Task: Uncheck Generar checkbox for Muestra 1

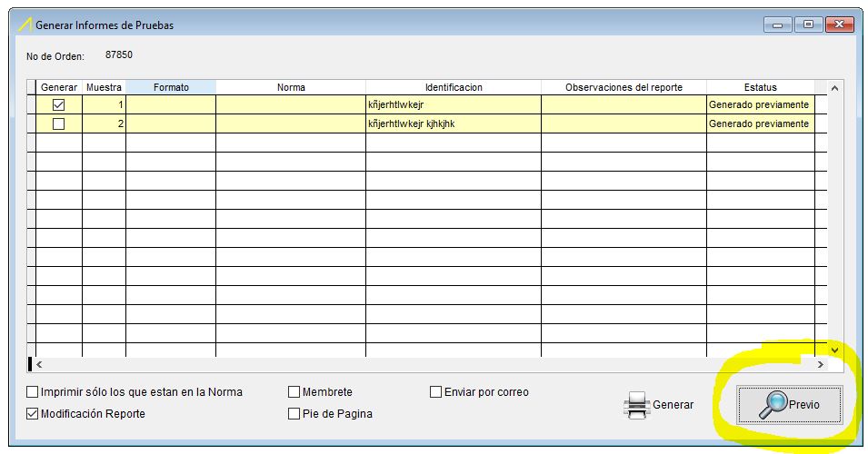Action: pos(58,104)
